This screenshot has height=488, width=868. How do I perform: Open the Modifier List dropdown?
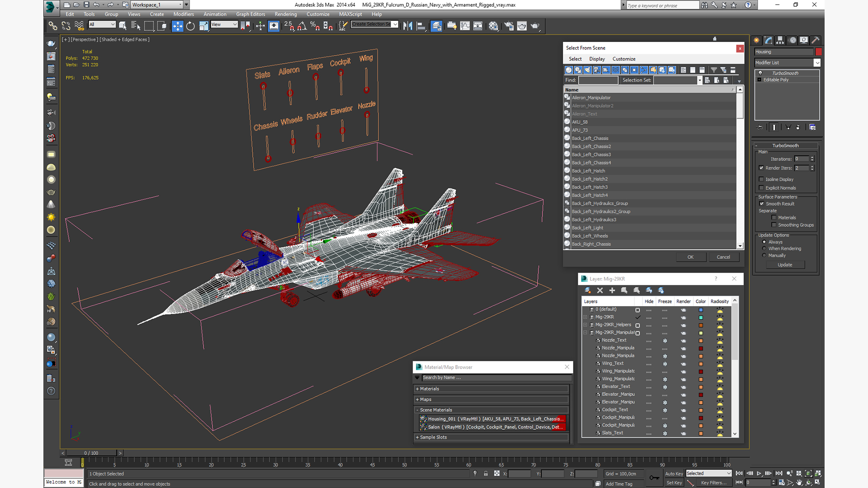787,63
